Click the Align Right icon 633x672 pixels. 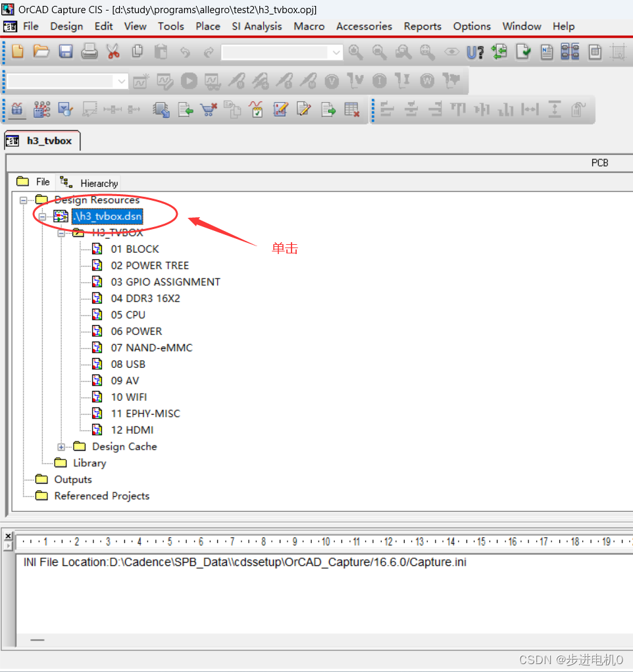tap(435, 109)
